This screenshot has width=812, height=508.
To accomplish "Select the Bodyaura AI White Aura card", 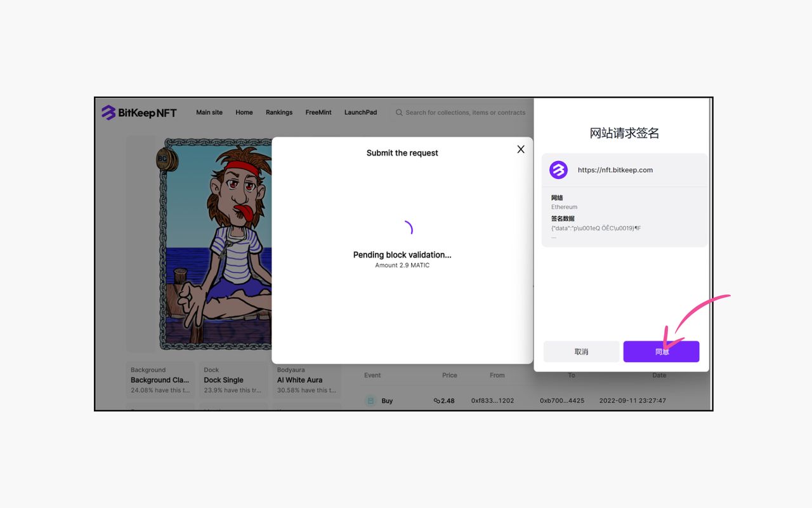I will point(306,380).
